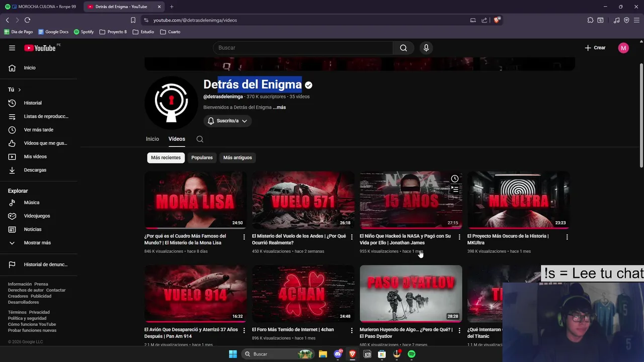This screenshot has height=362, width=644.
Task: Open Videojuegos in Explorar
Action: pyautogui.click(x=38, y=216)
